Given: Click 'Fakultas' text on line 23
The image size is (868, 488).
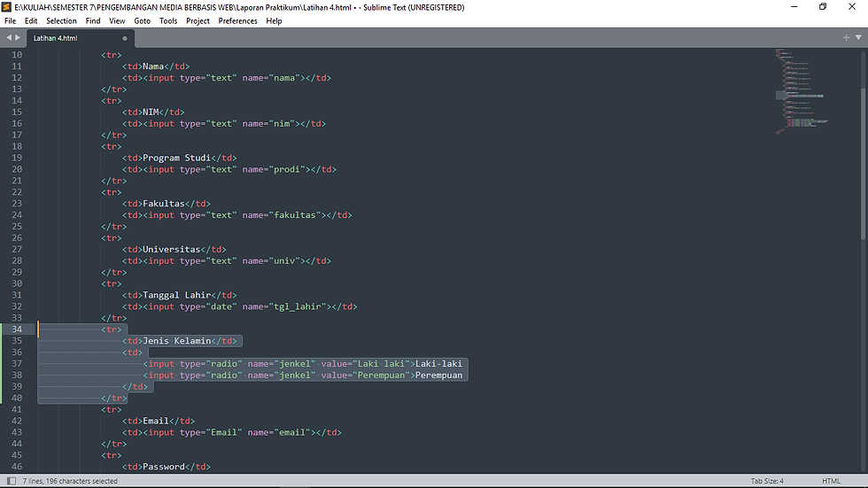Looking at the screenshot, I should pyautogui.click(x=164, y=204).
